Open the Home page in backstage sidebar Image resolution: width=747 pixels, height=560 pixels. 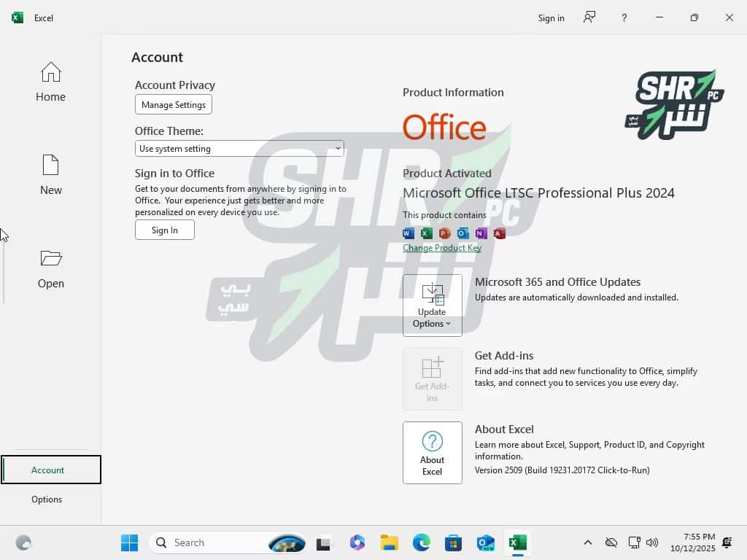tap(50, 82)
